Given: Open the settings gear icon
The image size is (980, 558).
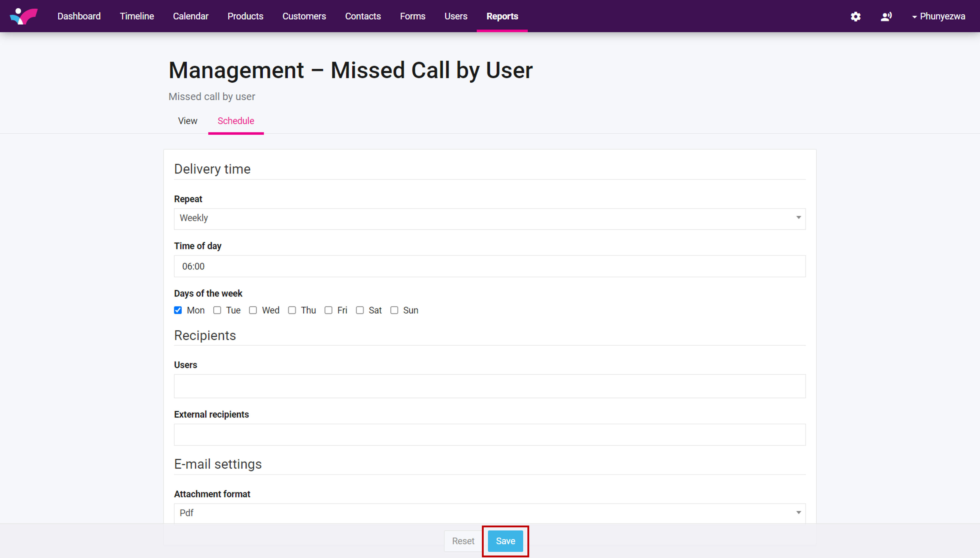Looking at the screenshot, I should (x=856, y=16).
